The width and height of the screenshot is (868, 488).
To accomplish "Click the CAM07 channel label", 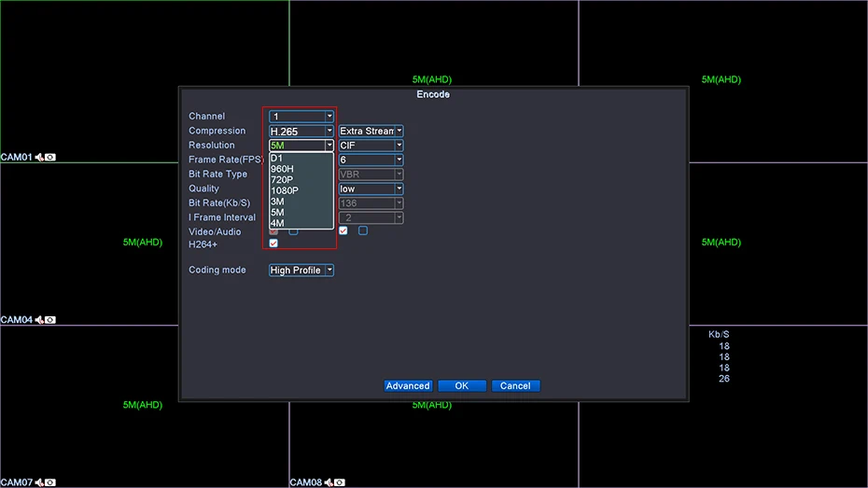I will (x=17, y=483).
